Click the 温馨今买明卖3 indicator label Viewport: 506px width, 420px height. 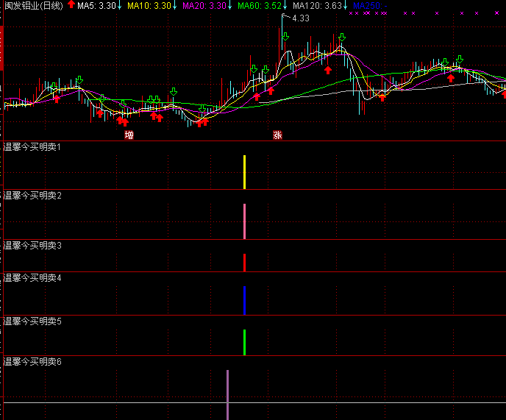point(32,246)
